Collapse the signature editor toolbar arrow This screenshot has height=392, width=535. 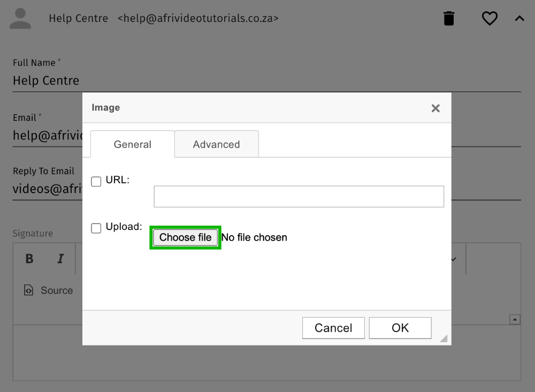click(515, 319)
